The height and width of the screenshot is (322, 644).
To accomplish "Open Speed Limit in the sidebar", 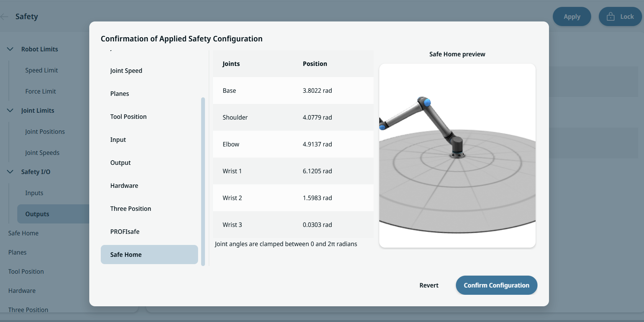I will pyautogui.click(x=41, y=70).
